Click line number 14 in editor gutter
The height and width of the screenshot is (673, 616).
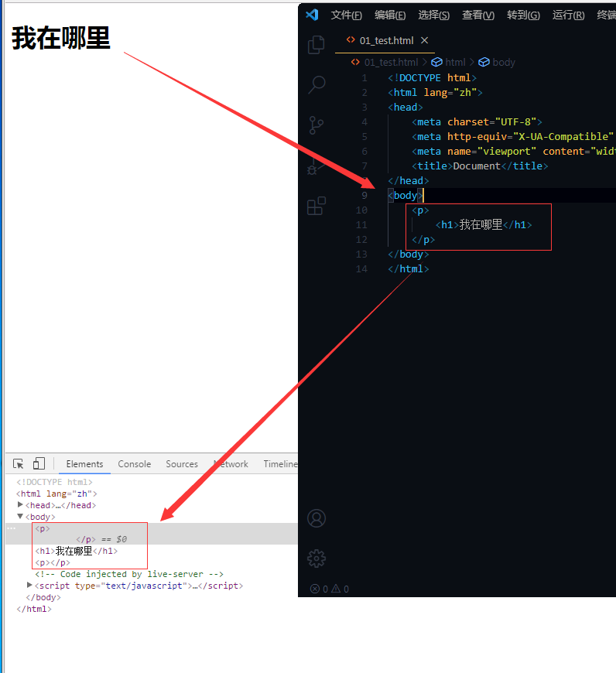point(361,269)
